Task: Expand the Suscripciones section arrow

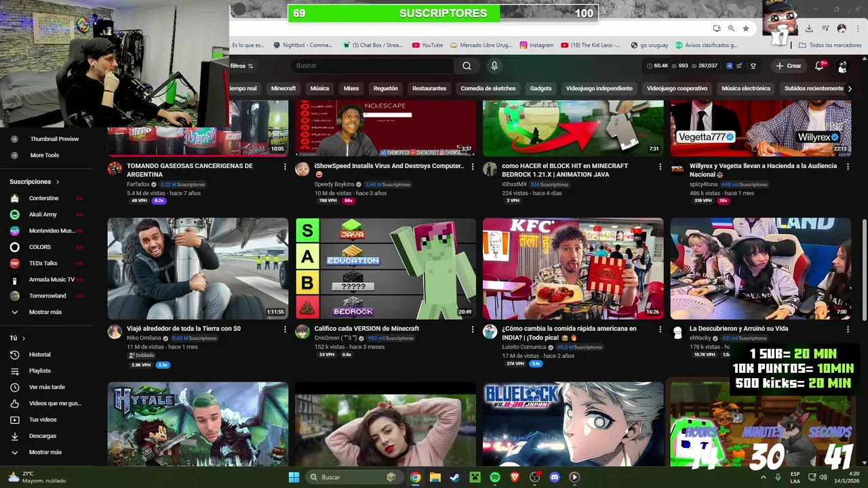Action: [x=58, y=182]
